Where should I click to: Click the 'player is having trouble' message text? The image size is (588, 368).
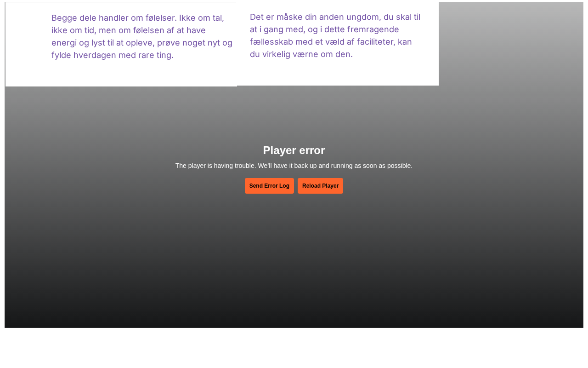[294, 166]
